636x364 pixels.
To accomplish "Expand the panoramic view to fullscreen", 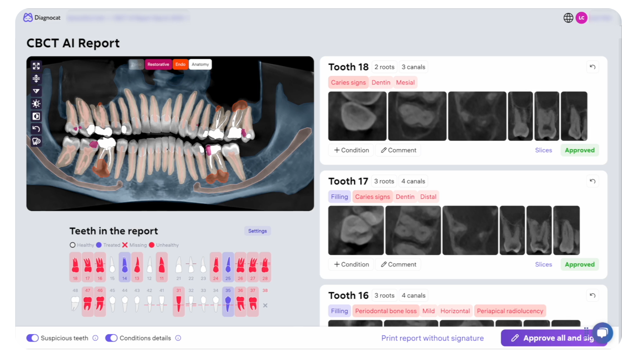I will [36, 66].
